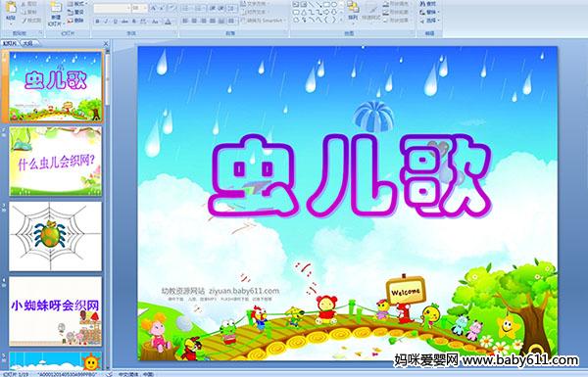The image size is (588, 377).
Task: Switch to the Outline (大纲) pane tab
Action: pos(27,43)
